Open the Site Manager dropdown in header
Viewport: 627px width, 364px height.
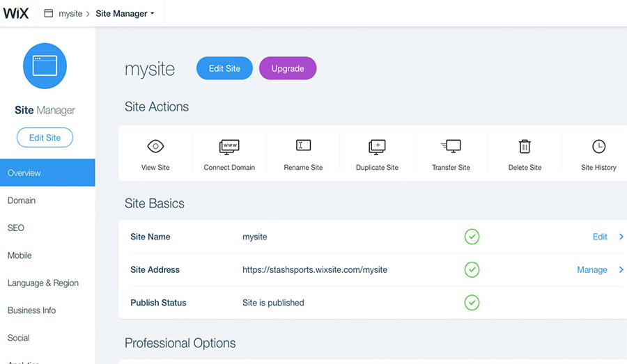click(125, 14)
